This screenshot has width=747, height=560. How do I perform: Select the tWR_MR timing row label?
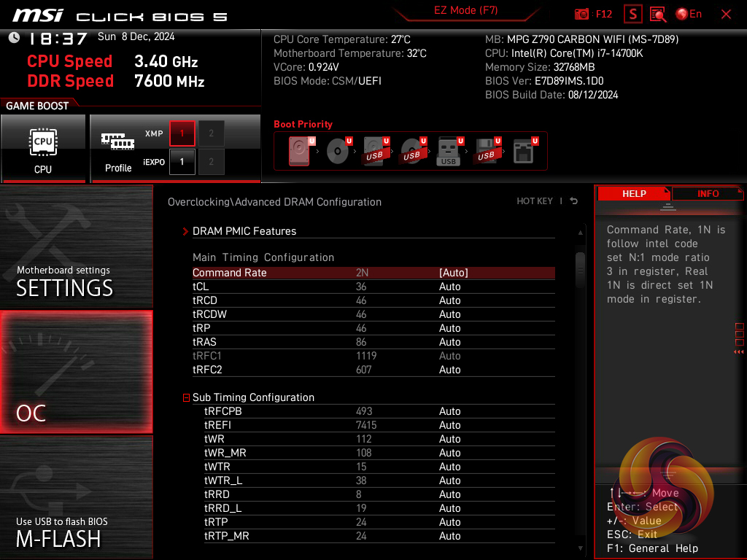(x=225, y=453)
